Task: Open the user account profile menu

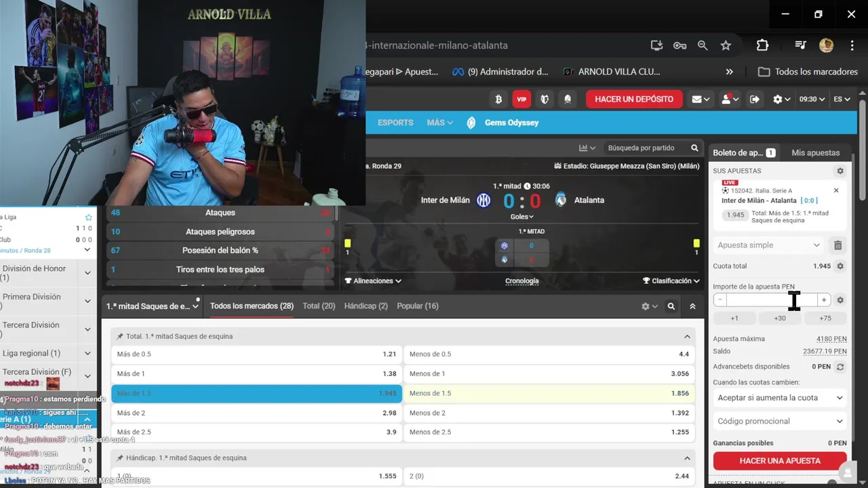Action: (730, 99)
